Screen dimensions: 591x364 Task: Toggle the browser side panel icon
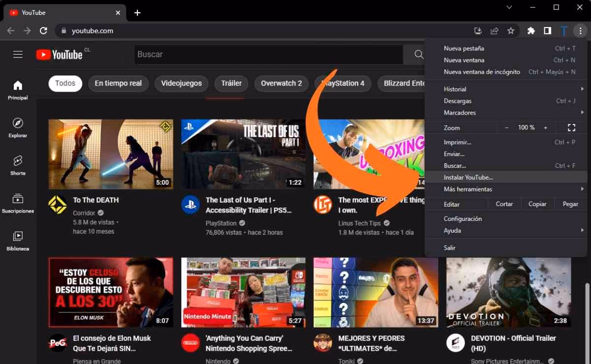click(x=547, y=31)
